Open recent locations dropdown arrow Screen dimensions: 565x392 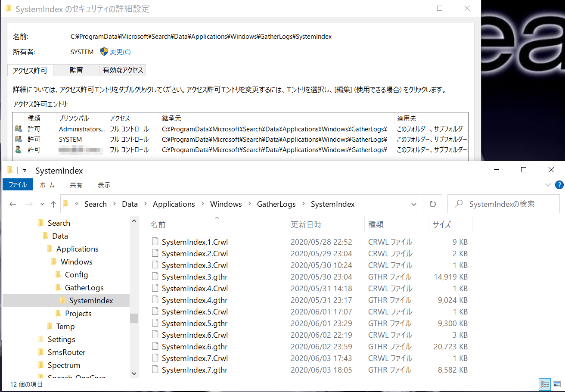[42, 204]
